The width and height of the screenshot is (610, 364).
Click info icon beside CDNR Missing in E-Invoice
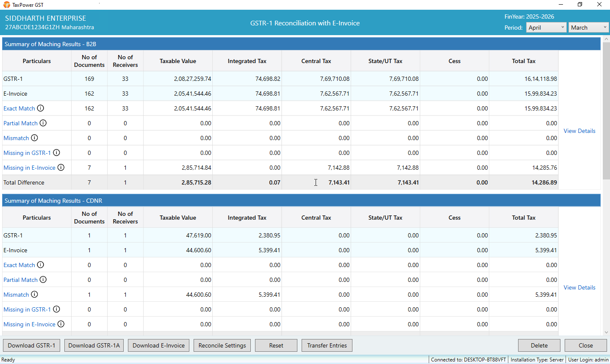[61, 324]
